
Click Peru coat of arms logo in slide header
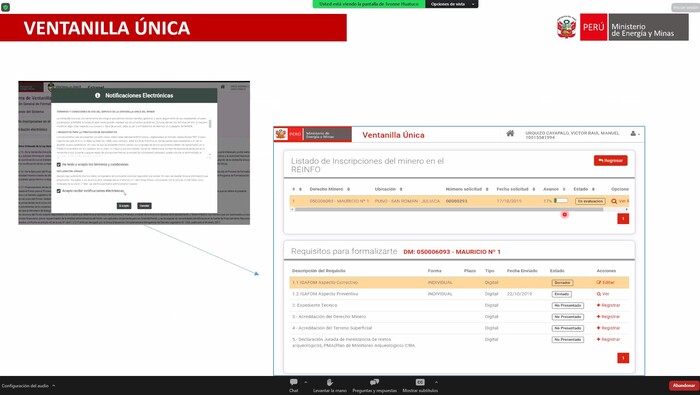(566, 27)
